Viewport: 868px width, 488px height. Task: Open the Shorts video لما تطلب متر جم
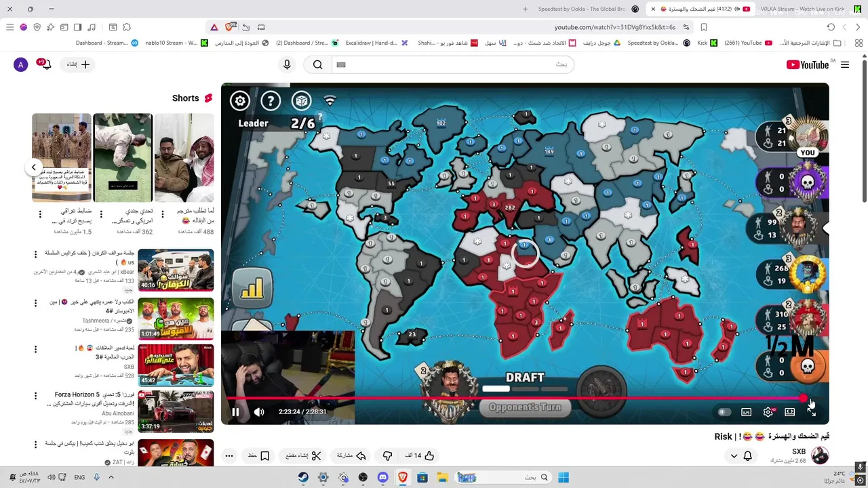[x=184, y=157]
